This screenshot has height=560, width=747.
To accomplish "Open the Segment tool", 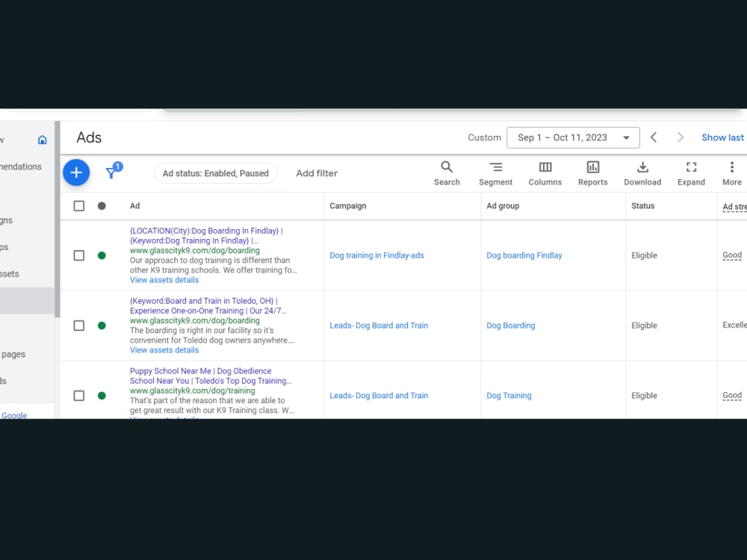I will 495,173.
